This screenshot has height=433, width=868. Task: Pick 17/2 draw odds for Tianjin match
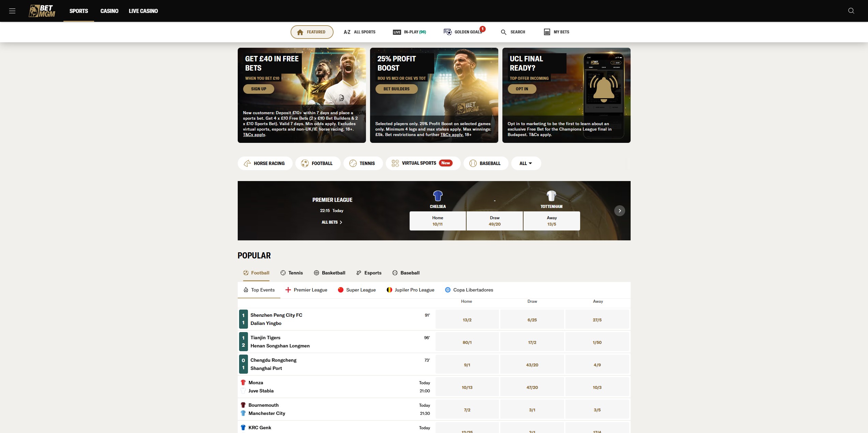point(532,342)
